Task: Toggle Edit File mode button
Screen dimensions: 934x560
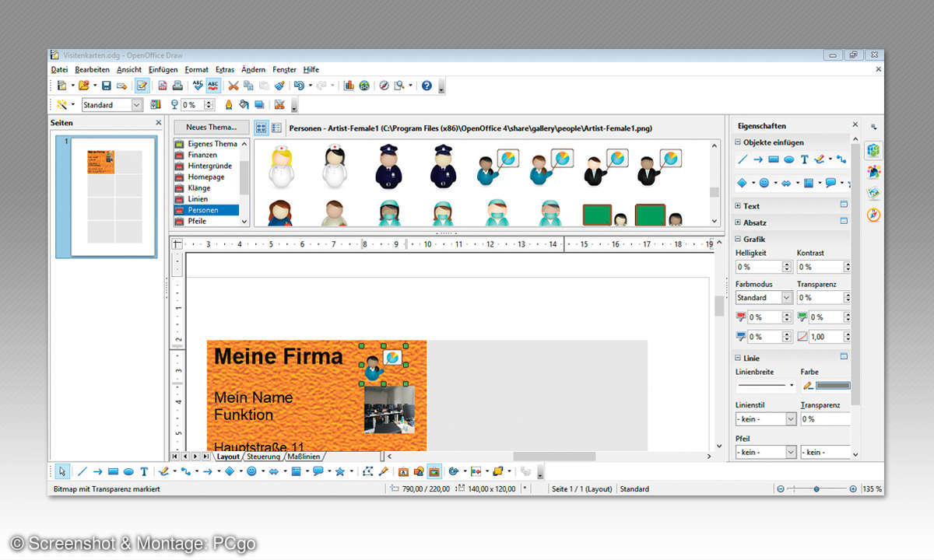Action: coord(142,86)
